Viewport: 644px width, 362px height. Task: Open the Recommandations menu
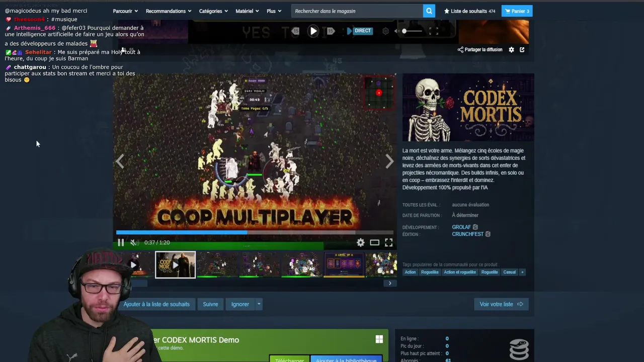point(169,11)
